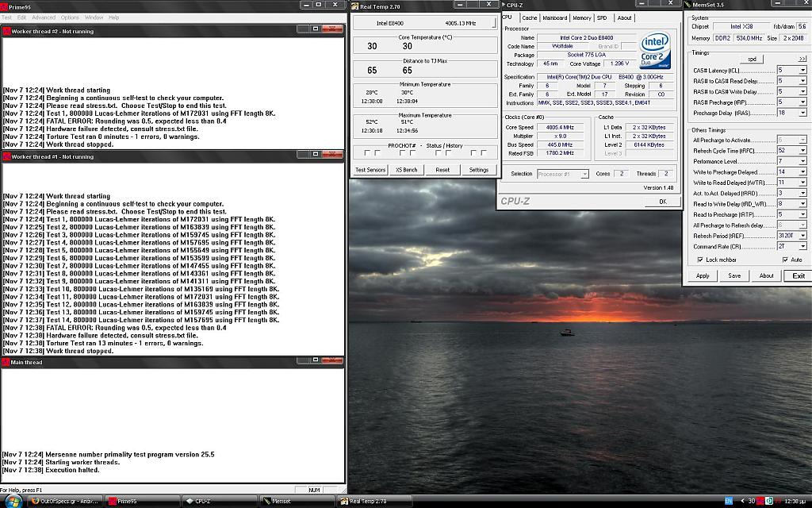Open RAS# to CAS# Read Delay dropdown
Screen dimensions: 812x508
tap(802, 81)
